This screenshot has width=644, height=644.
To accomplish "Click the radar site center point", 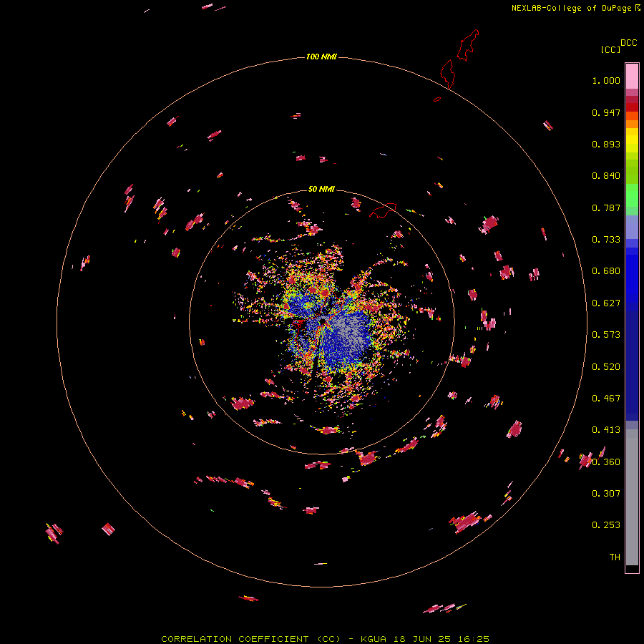I will 323,321.
